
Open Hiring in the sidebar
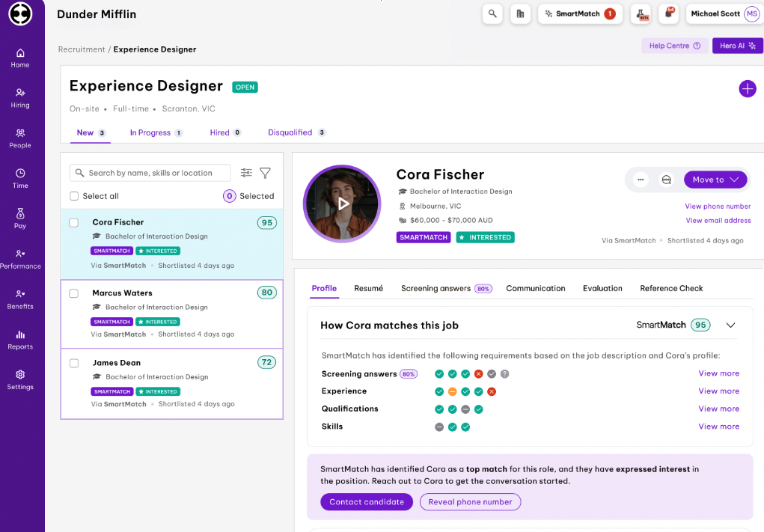click(20, 99)
